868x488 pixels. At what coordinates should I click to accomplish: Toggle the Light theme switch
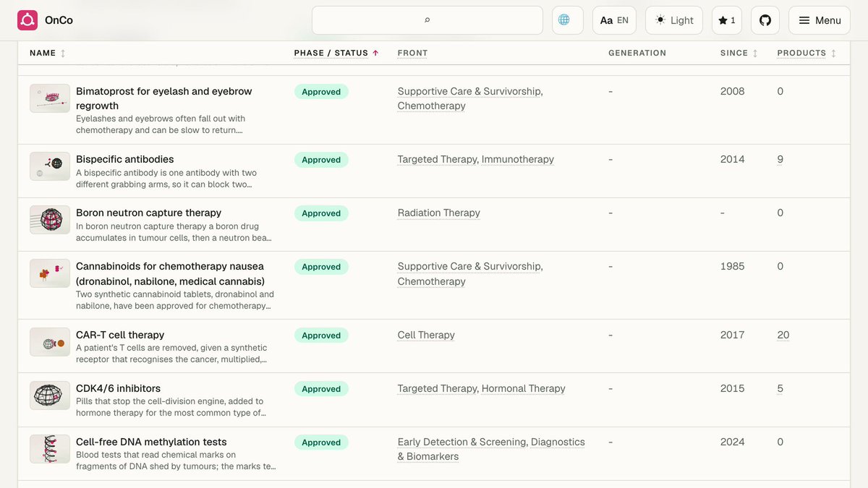click(674, 20)
